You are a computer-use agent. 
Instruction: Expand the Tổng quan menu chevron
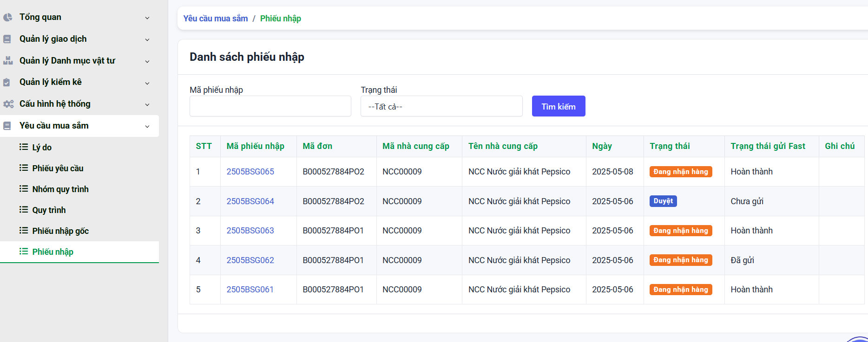[147, 18]
